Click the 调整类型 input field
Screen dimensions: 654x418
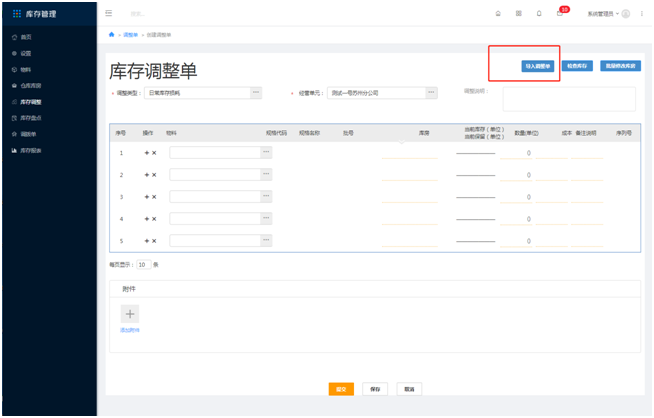coord(197,93)
